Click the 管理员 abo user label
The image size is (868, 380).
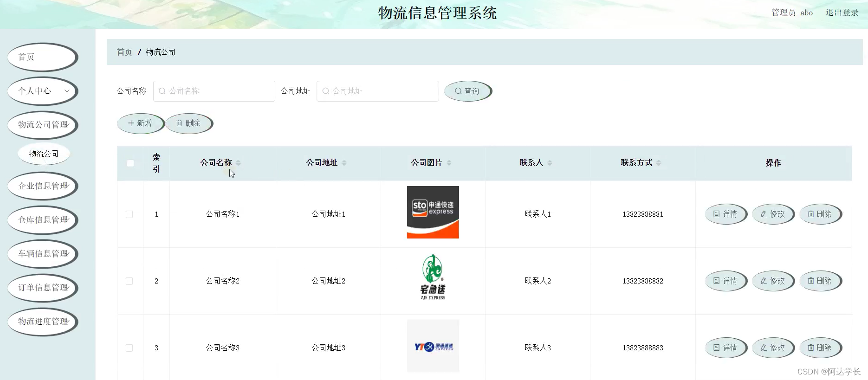pos(792,13)
